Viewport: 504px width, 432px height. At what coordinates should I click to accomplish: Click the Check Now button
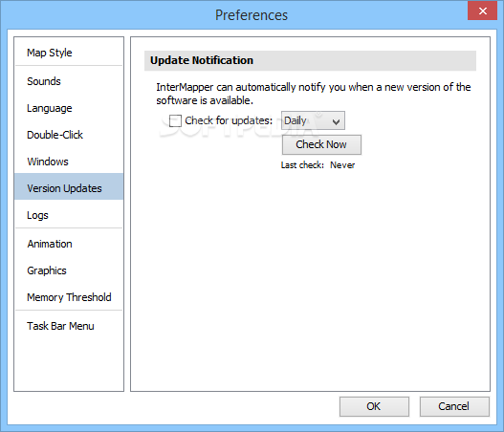321,144
